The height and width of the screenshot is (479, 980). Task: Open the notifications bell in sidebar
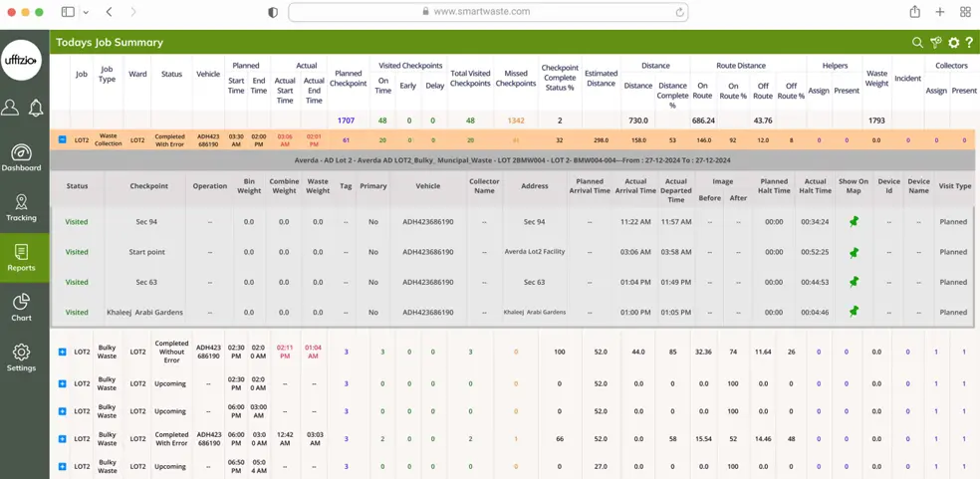coord(36,108)
